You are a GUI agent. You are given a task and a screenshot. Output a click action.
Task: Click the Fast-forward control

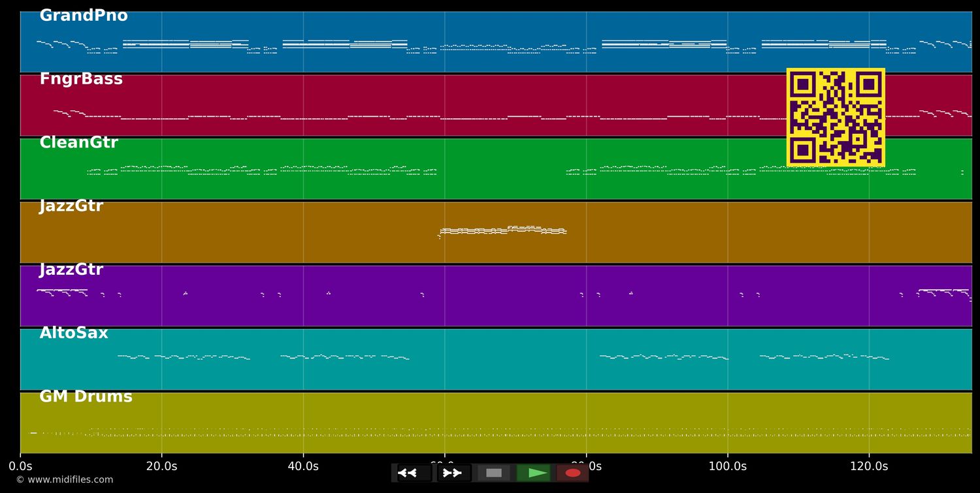pos(453,473)
